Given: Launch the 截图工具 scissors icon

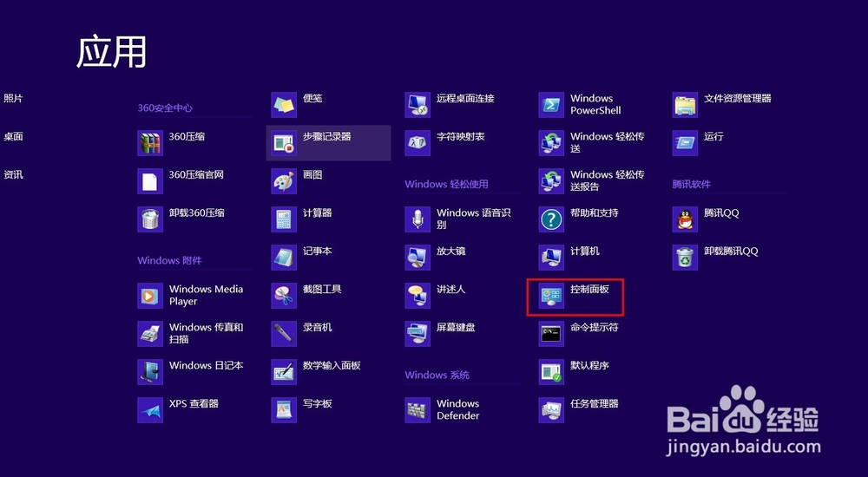Looking at the screenshot, I should coord(284,296).
